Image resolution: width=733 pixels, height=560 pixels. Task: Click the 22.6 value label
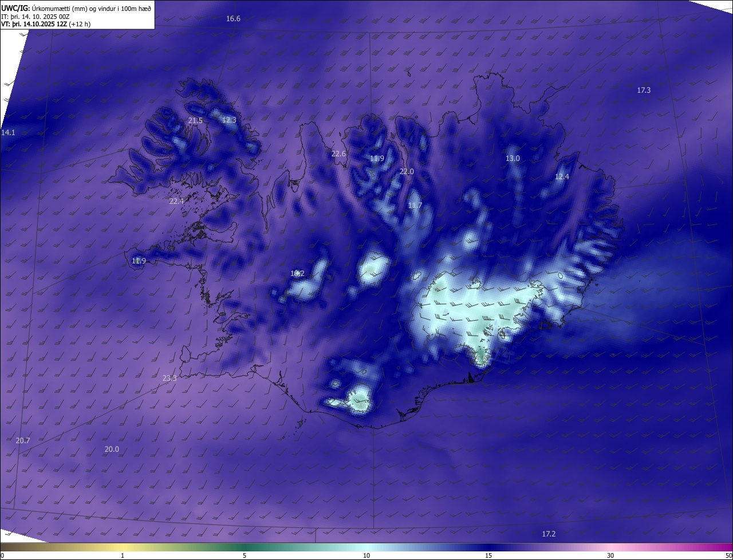[338, 154]
